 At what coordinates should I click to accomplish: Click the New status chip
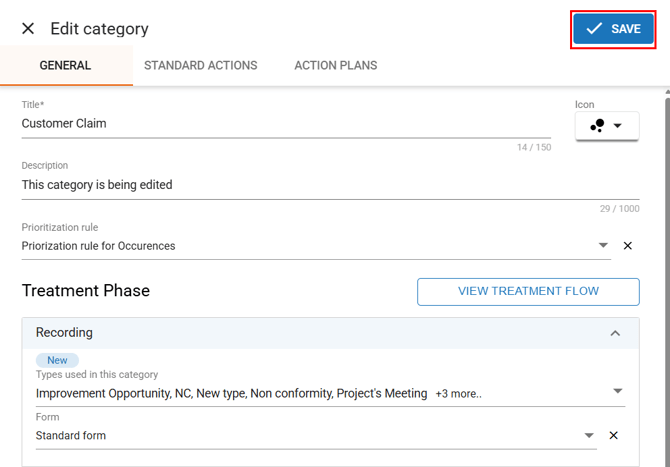click(57, 360)
